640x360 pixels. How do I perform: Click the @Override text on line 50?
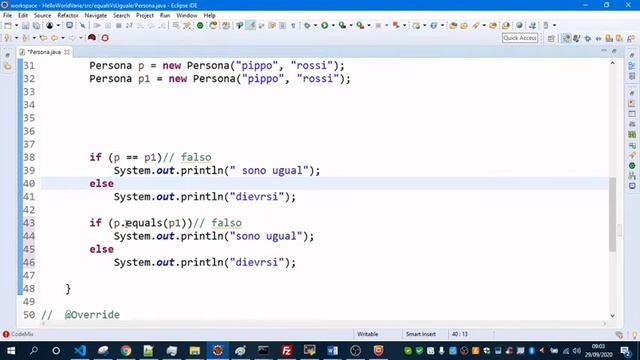pyautogui.click(x=92, y=315)
